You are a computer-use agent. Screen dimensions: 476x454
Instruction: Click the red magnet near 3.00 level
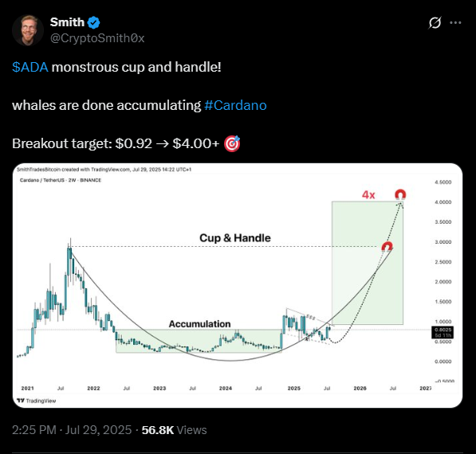tap(387, 247)
